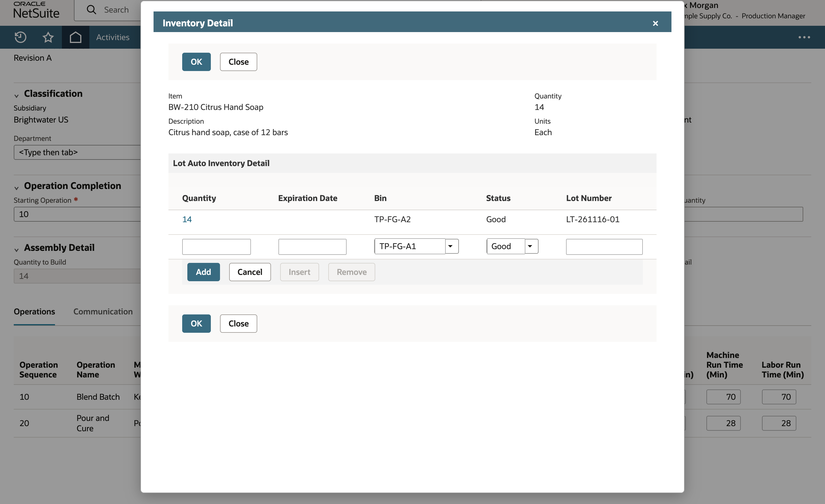Focus the new row Quantity field

(x=216, y=247)
